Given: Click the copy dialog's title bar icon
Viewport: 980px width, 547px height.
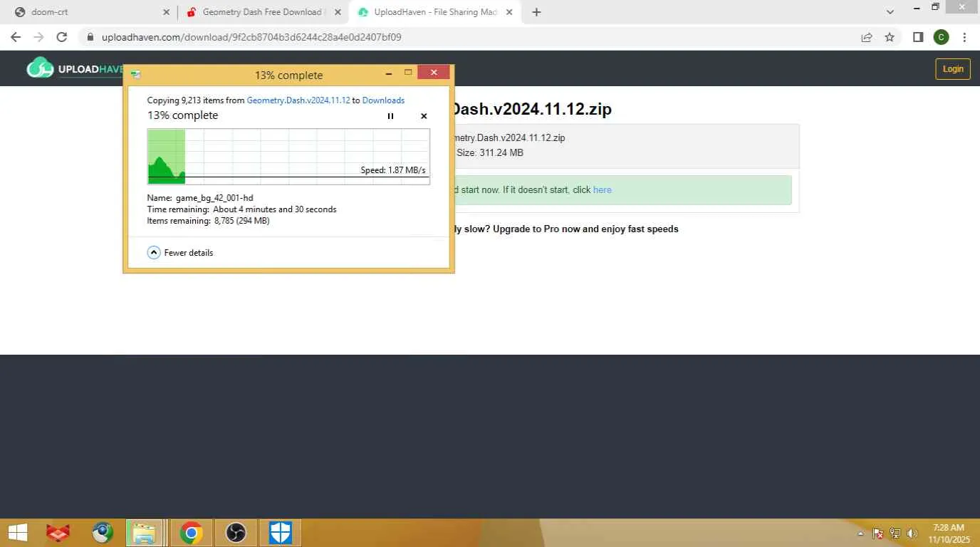Looking at the screenshot, I should tap(135, 74).
